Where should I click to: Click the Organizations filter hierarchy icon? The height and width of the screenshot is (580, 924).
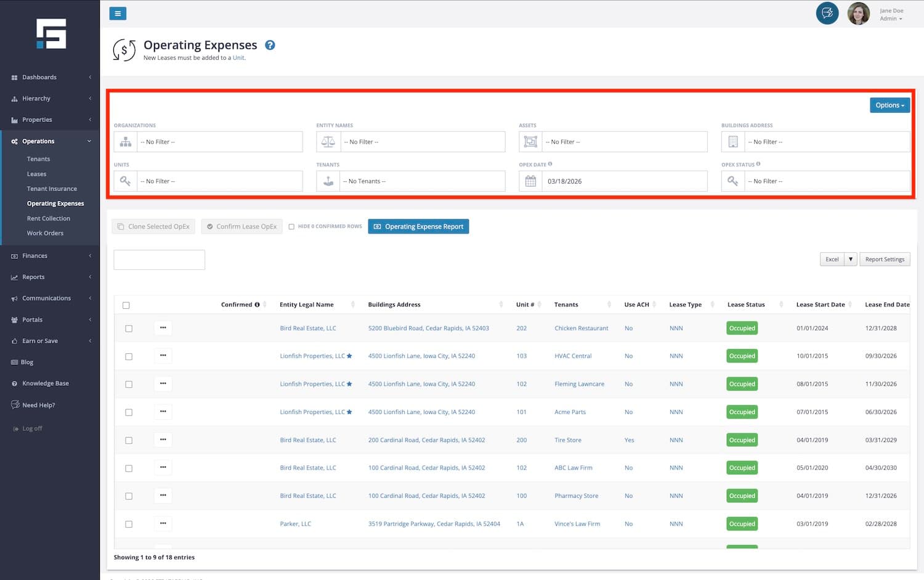(x=126, y=142)
